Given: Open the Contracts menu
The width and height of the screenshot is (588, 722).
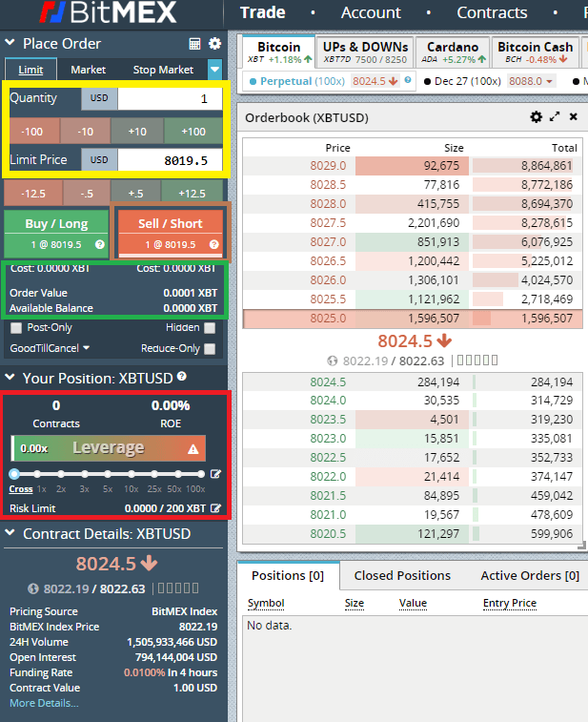Looking at the screenshot, I should 492,13.
